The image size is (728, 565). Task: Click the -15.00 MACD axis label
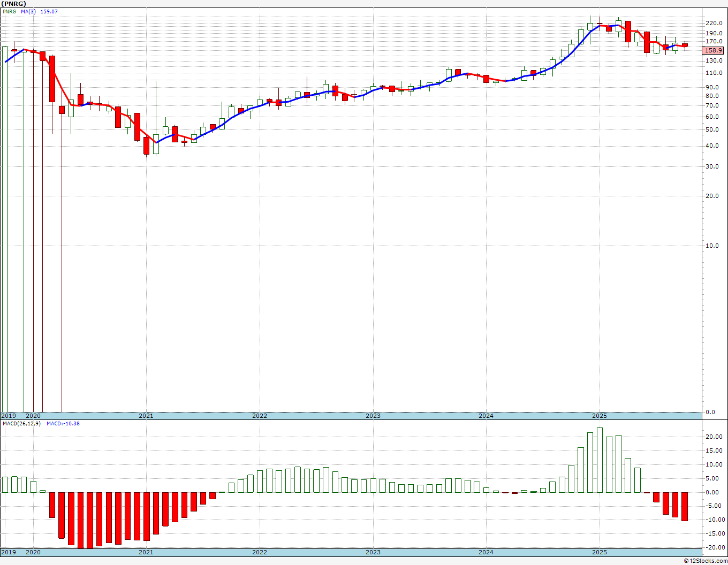tap(715, 534)
